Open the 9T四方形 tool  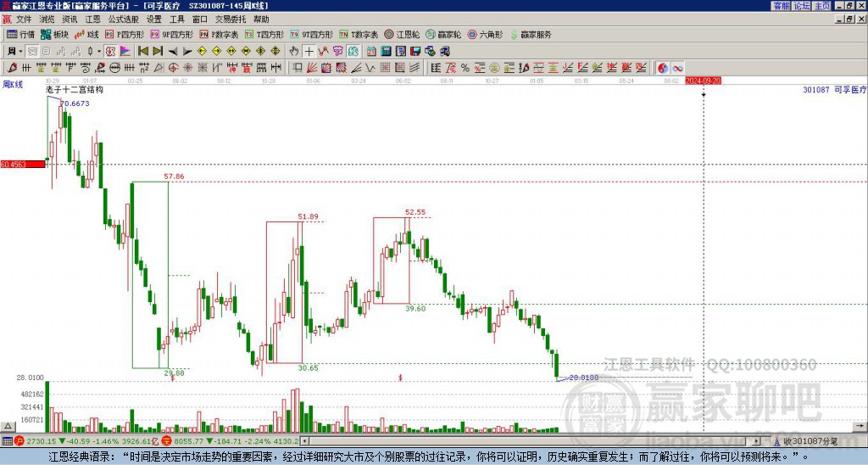(x=311, y=34)
